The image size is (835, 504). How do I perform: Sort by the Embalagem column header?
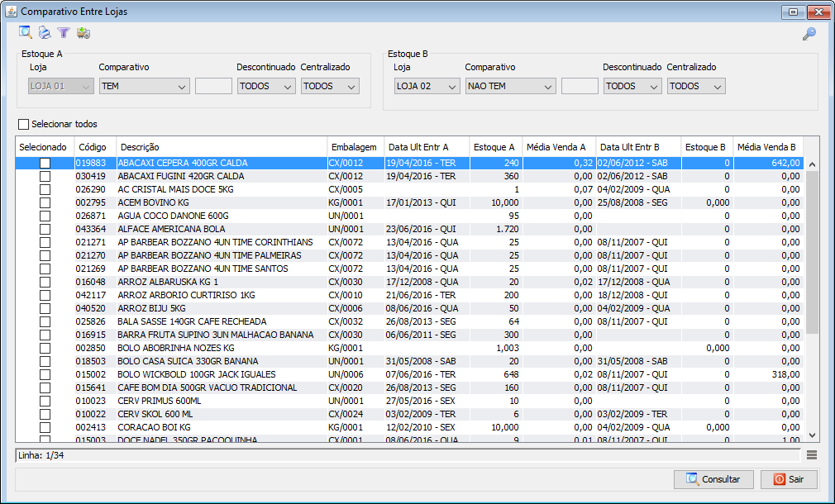point(354,147)
